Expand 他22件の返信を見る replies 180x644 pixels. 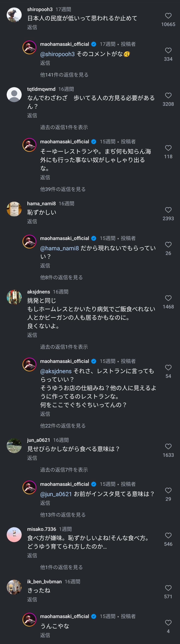(63, 426)
